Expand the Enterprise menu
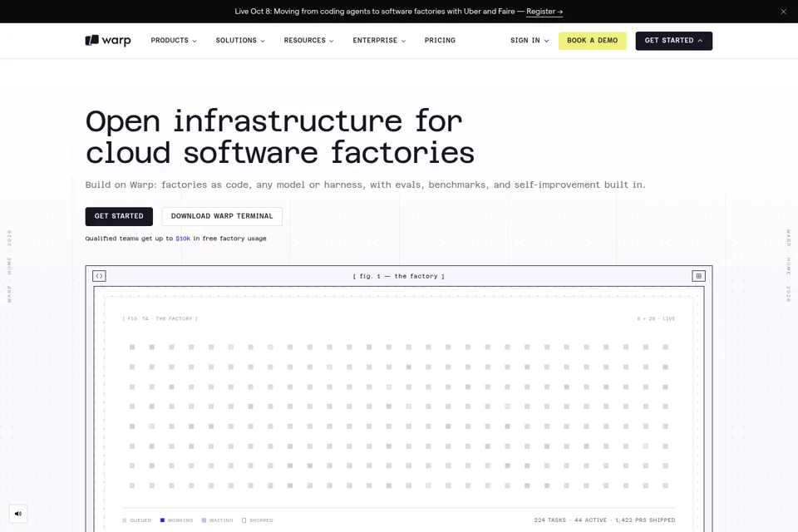 [x=379, y=40]
